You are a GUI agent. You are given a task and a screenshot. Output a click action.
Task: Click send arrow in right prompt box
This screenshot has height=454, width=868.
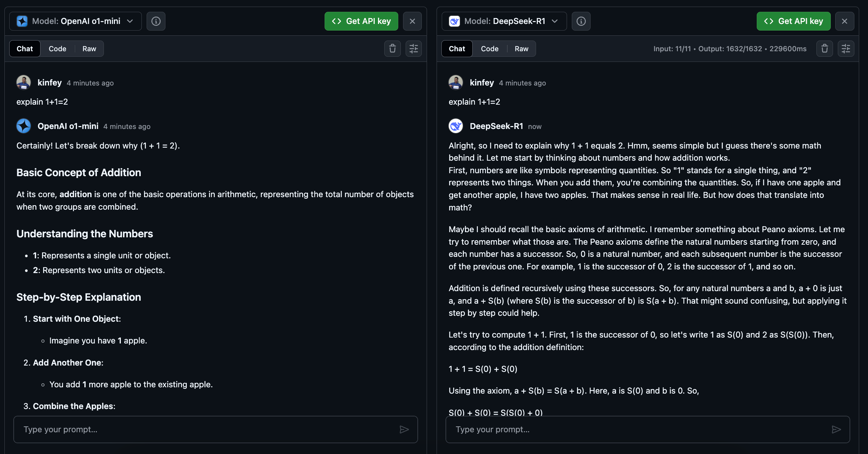pos(836,429)
